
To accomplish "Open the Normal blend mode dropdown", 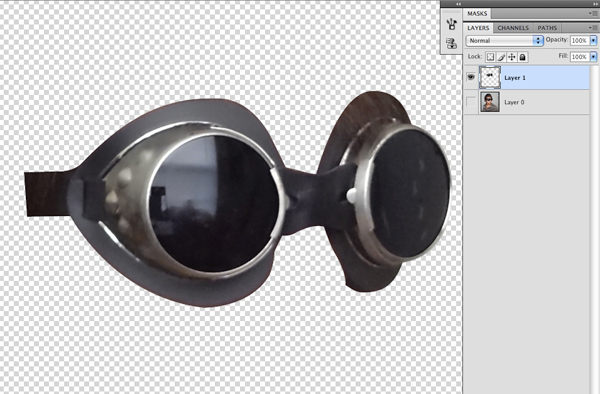I will [x=504, y=41].
